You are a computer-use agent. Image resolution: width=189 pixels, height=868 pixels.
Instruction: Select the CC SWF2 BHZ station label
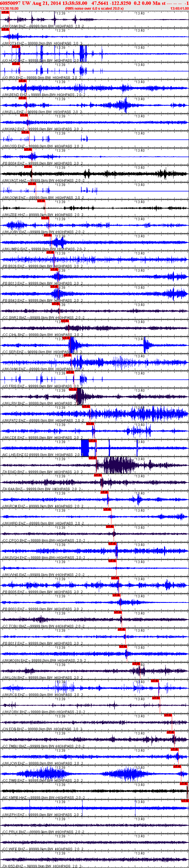pos(43,318)
